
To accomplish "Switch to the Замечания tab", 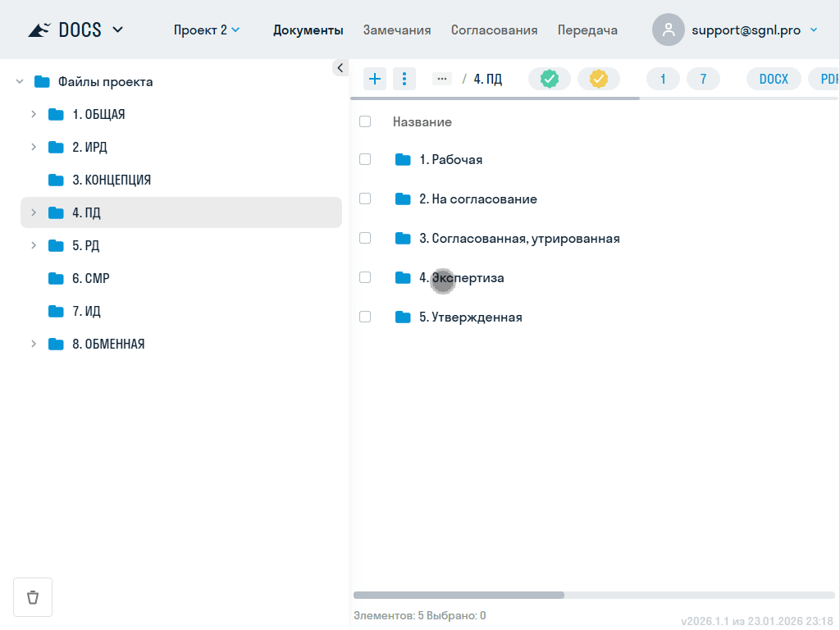I will click(x=397, y=30).
